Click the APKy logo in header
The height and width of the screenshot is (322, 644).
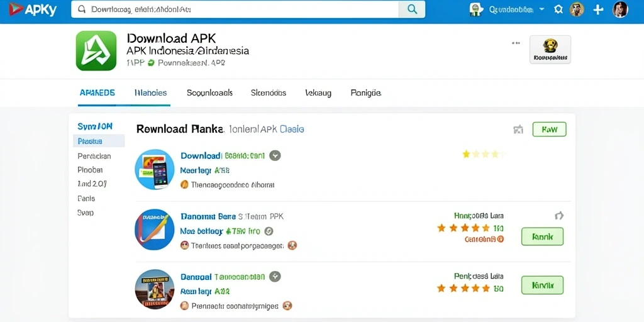click(33, 9)
